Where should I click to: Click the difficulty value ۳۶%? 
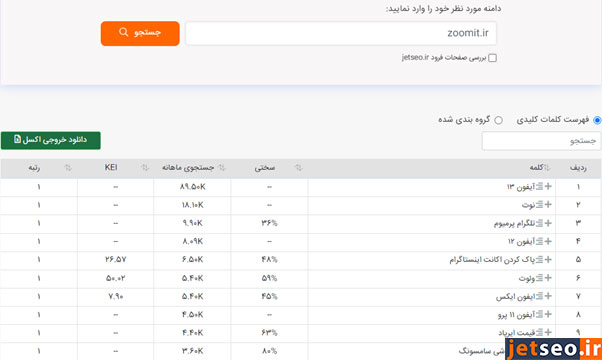tap(270, 223)
